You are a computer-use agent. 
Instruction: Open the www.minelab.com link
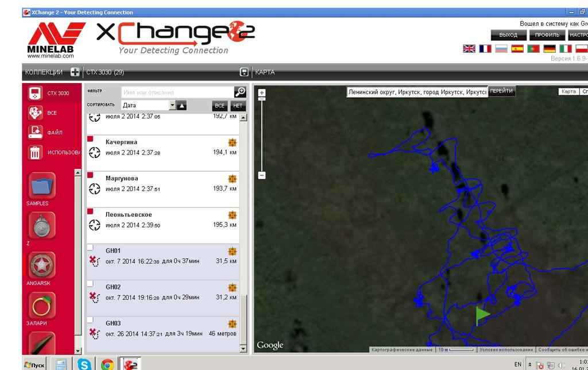point(51,56)
